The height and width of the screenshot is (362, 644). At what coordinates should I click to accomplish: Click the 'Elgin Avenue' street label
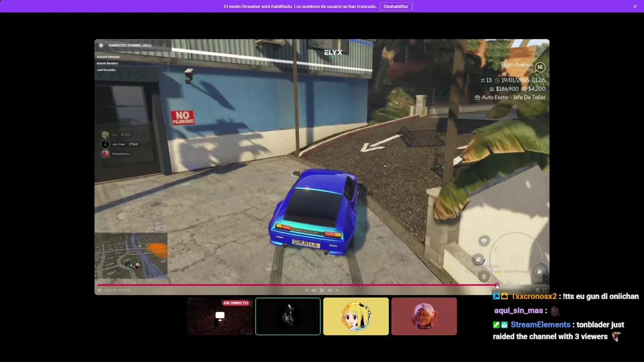click(517, 65)
